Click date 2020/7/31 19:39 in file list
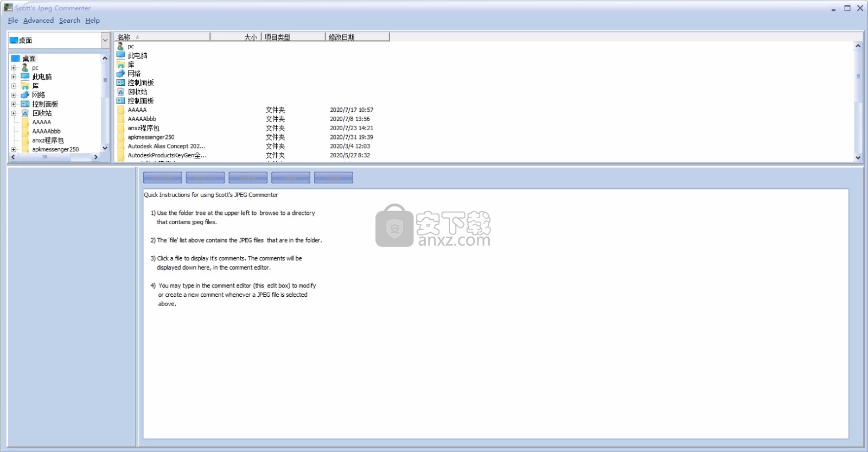Screen dimensions: 868x452 pyautogui.click(x=352, y=137)
